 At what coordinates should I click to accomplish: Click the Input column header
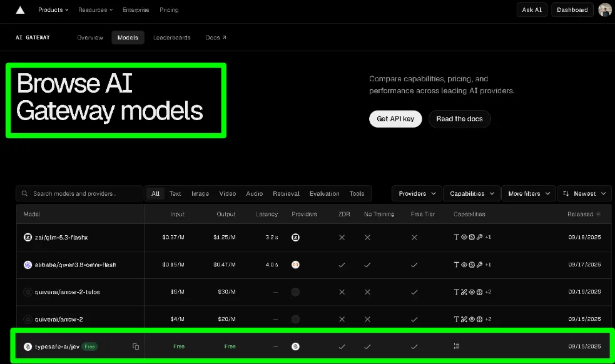(x=177, y=214)
